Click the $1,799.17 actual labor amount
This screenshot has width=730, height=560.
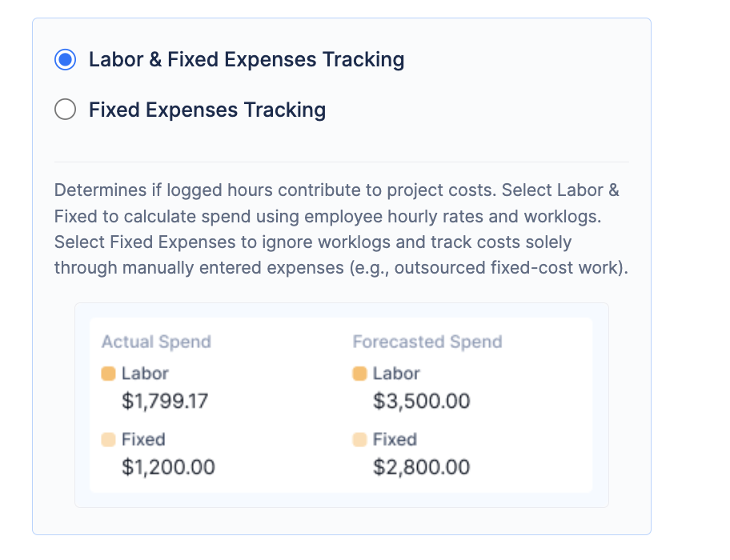(165, 401)
